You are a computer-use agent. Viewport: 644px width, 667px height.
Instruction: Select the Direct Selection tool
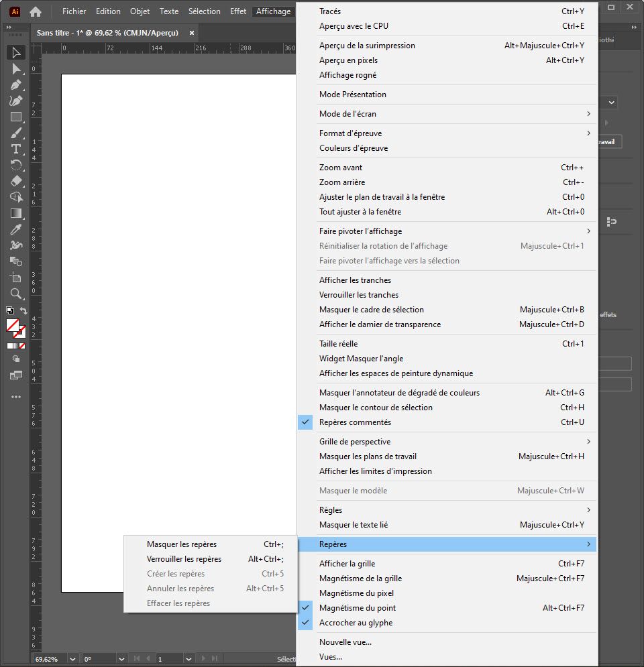(x=15, y=69)
